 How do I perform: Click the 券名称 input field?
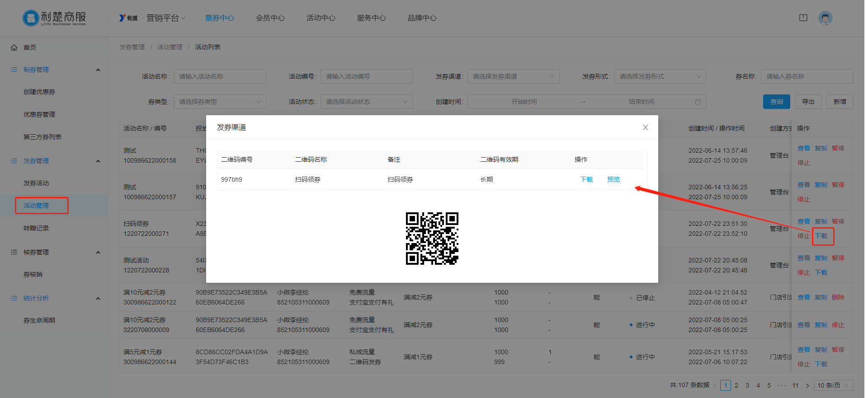point(807,76)
